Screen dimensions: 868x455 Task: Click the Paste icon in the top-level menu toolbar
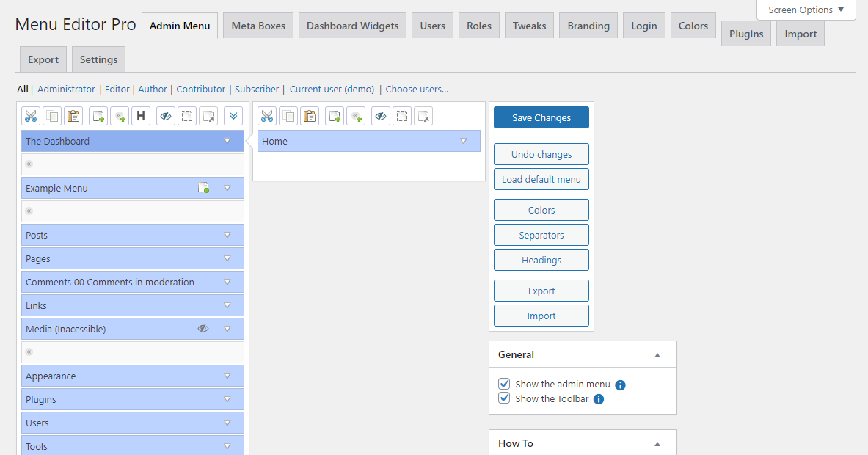pyautogui.click(x=73, y=116)
